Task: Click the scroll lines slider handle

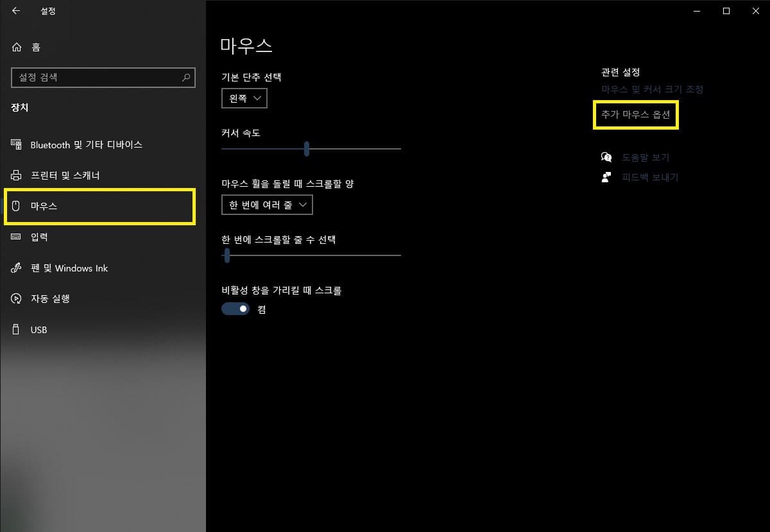Action: point(227,256)
